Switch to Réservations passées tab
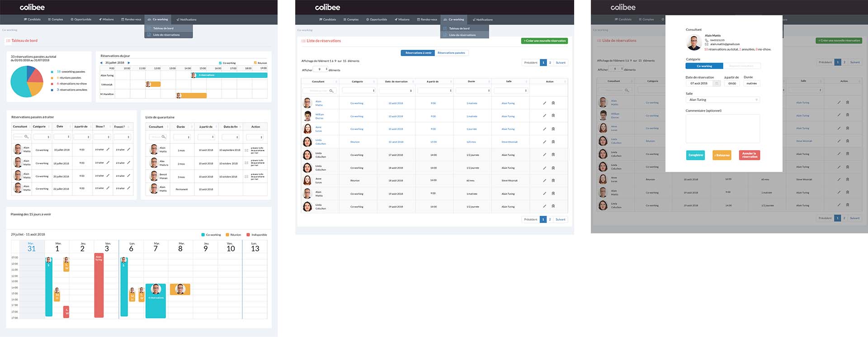 pos(451,53)
